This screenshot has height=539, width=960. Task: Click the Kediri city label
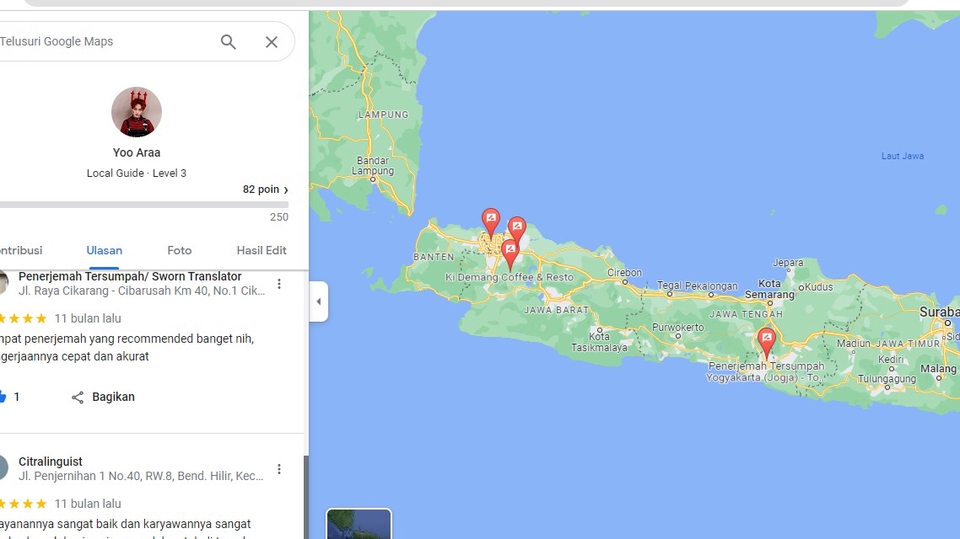(x=890, y=359)
